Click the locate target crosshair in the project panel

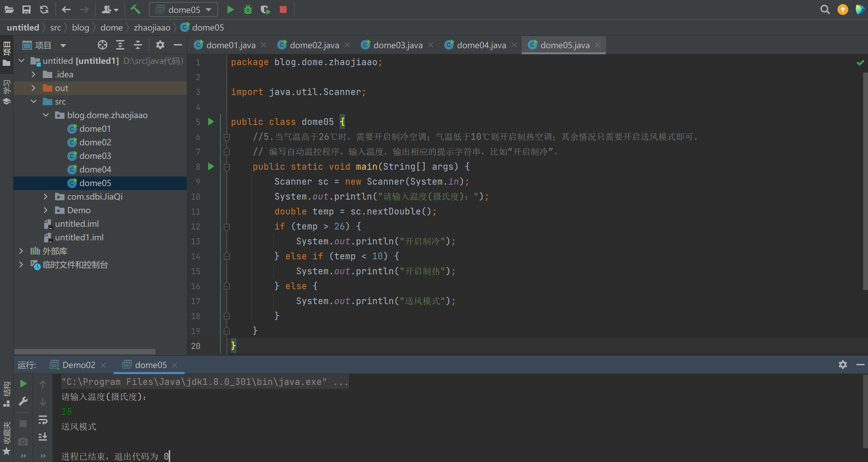[x=102, y=45]
